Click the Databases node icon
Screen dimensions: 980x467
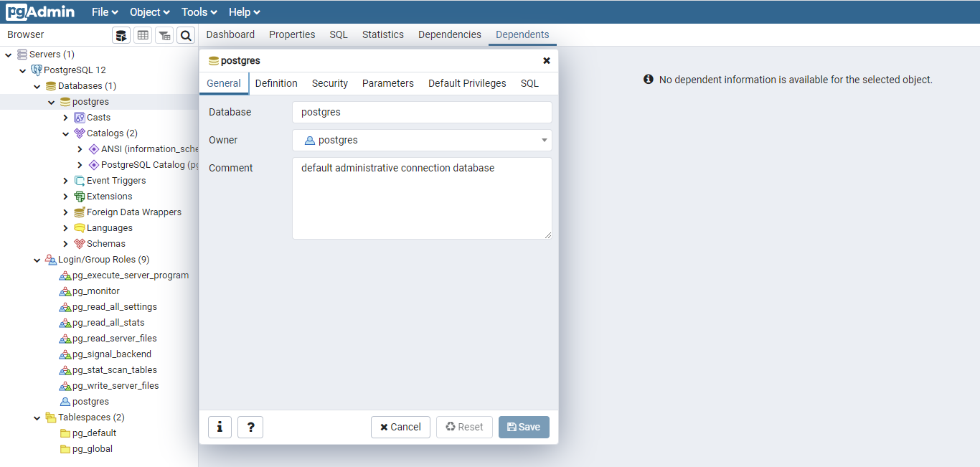point(51,86)
